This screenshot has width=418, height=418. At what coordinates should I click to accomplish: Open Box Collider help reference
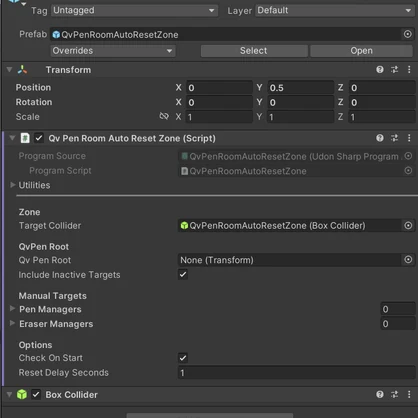pos(380,394)
